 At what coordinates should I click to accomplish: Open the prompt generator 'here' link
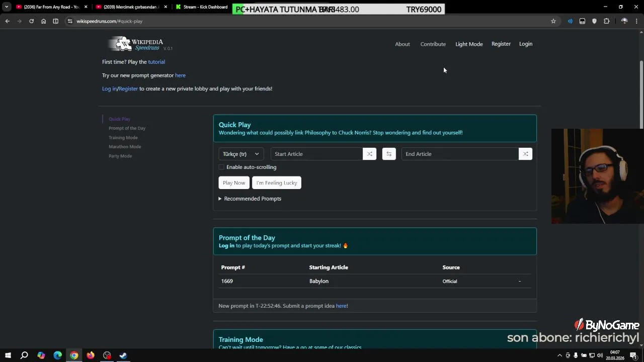pyautogui.click(x=180, y=75)
